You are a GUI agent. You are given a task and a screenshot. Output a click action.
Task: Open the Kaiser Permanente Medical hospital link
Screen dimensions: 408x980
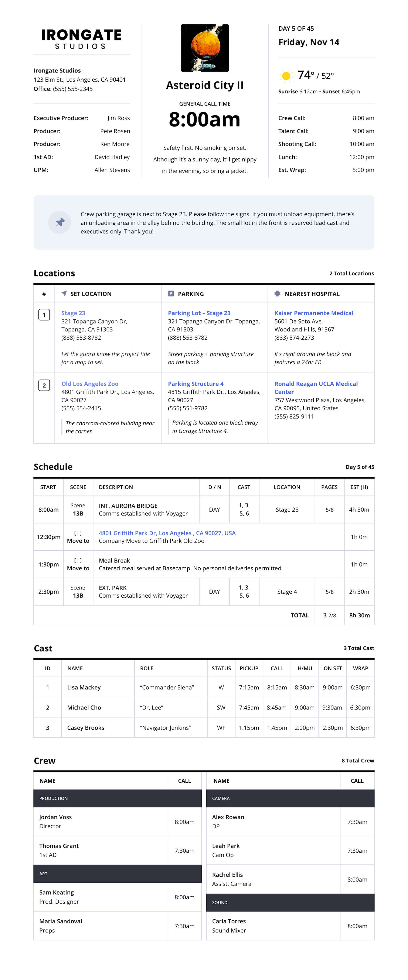pos(313,313)
